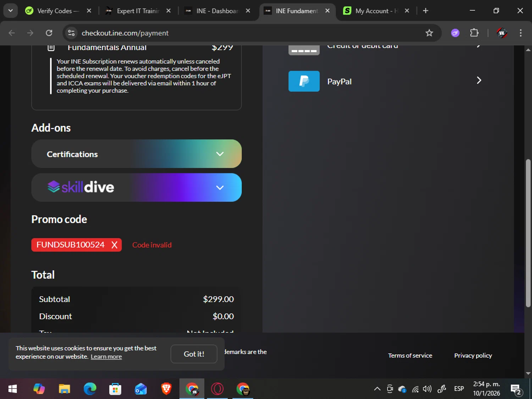Open Privacy policy link

click(473, 355)
